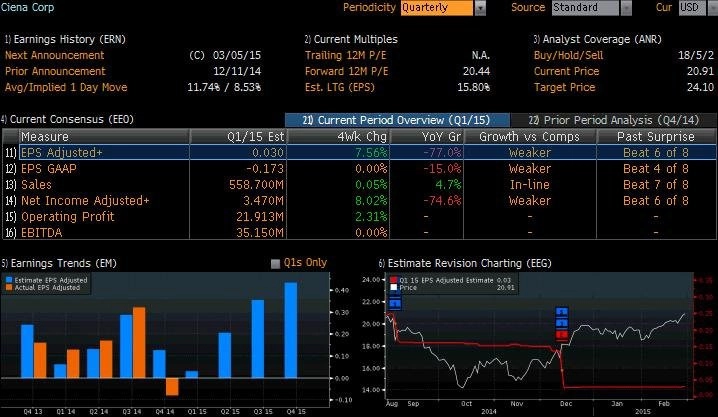Open Earnings Trends (EM) section
The image size is (718, 417).
coord(59,263)
